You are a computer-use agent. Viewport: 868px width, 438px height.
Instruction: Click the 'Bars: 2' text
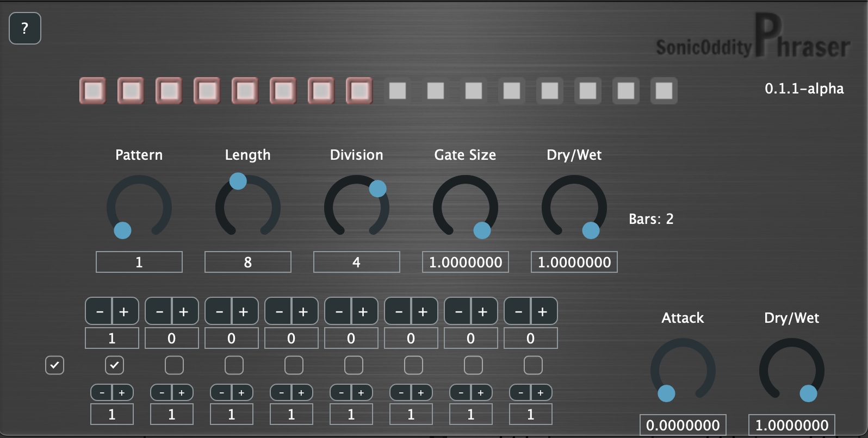tap(651, 219)
